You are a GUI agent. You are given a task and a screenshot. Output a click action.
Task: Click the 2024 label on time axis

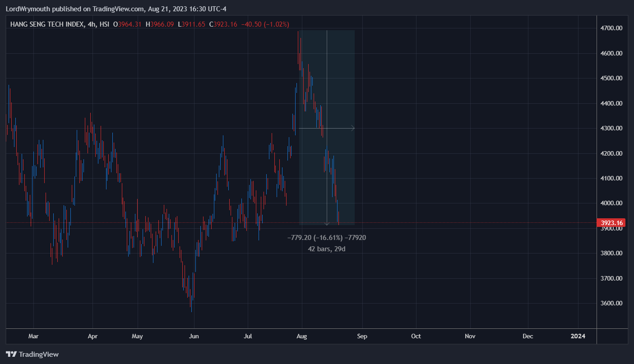pyautogui.click(x=578, y=336)
